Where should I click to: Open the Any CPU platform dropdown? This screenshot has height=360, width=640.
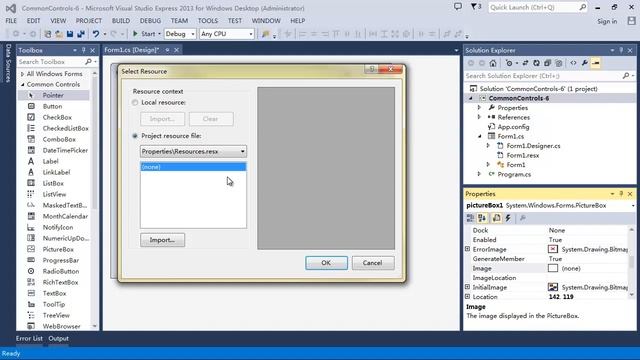pos(227,34)
